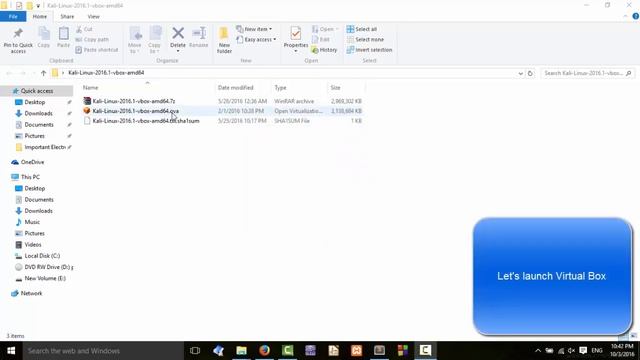
Task: Open Music folder under This PC
Action: (32, 222)
